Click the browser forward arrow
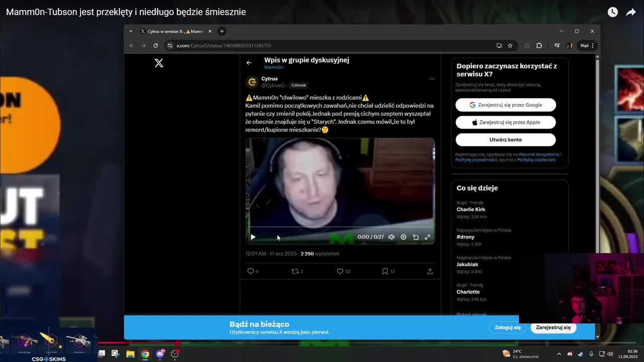 143,45
